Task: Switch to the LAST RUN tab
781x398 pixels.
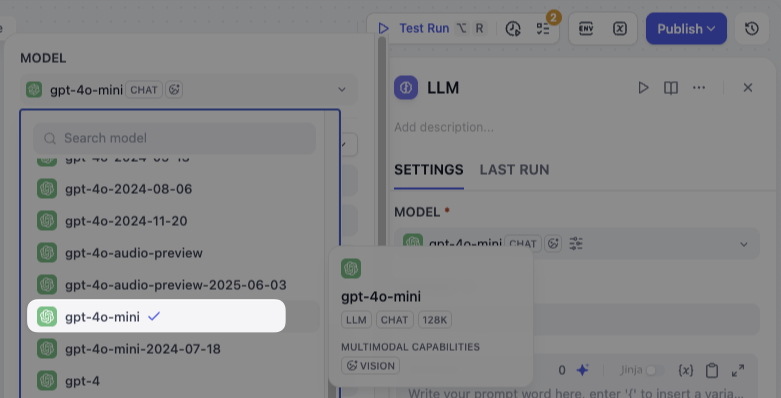Action: pos(514,170)
